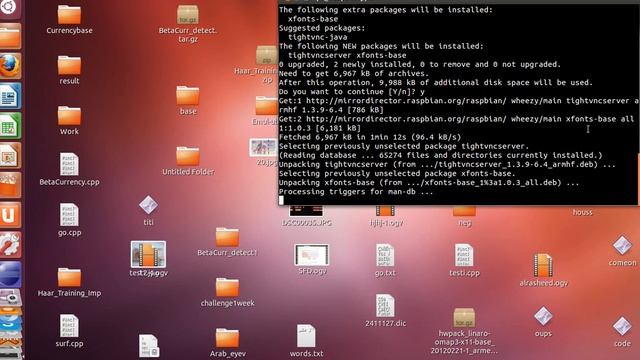Image resolution: width=640 pixels, height=360 pixels.
Task: Click the tightvnc-java suggested package text
Action: coord(318,37)
